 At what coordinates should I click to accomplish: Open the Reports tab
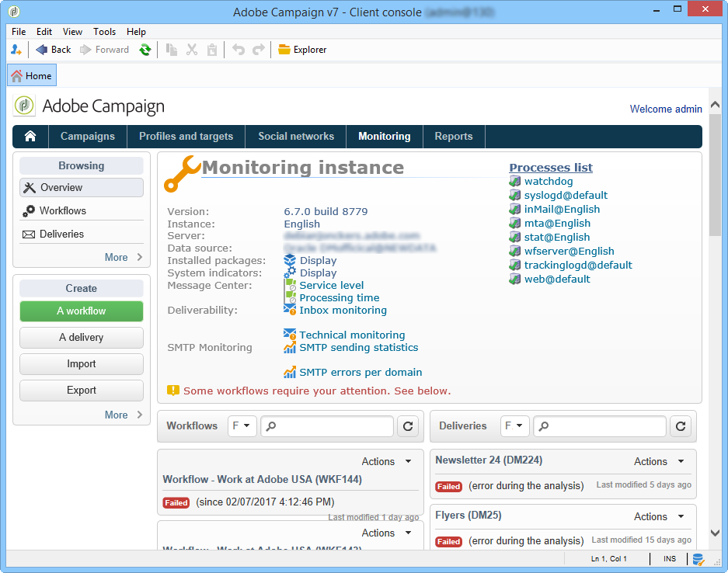(454, 136)
